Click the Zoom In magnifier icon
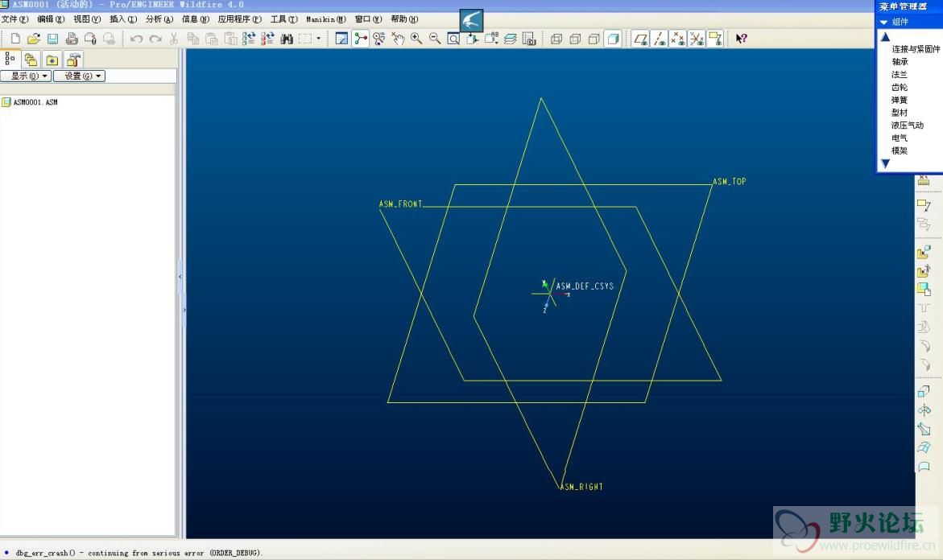 pos(416,39)
